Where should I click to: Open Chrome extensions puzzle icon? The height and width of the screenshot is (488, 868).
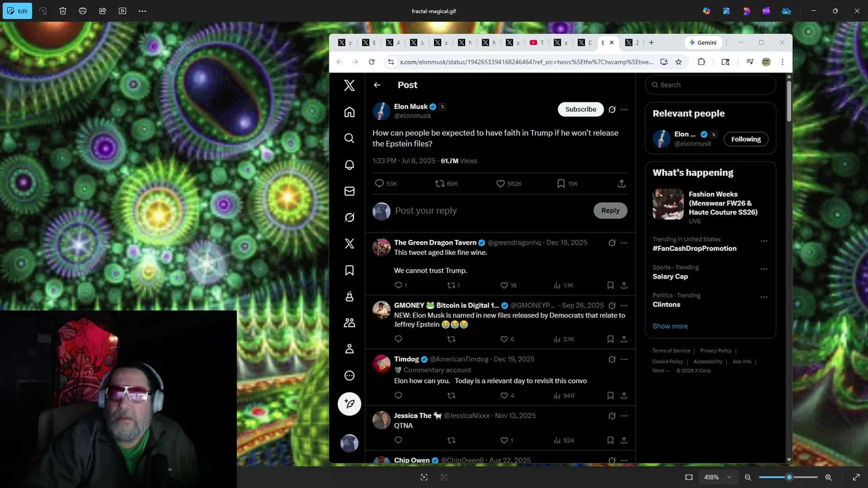(x=701, y=62)
